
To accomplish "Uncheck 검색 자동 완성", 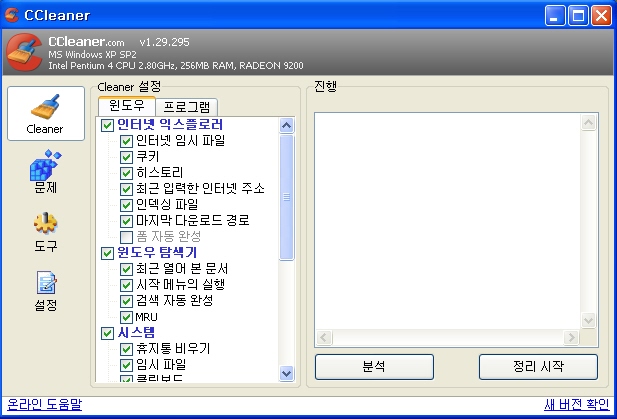I will pos(126,301).
